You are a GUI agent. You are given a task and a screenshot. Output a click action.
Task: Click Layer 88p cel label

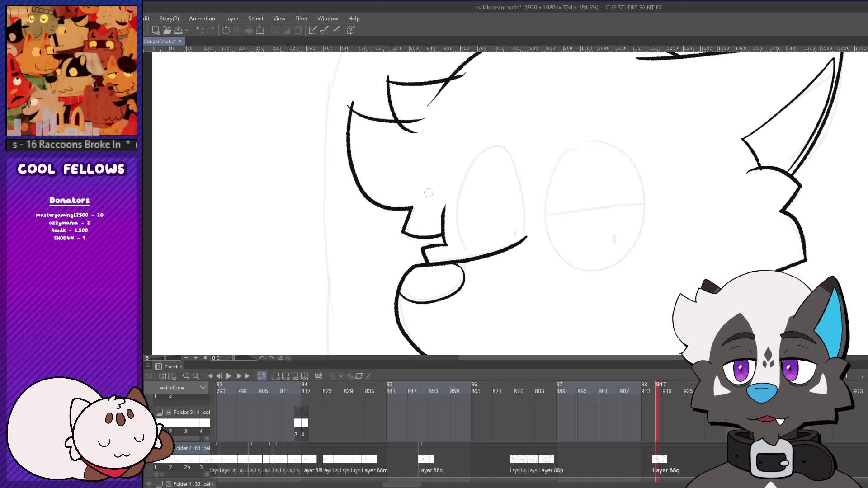(x=551, y=470)
